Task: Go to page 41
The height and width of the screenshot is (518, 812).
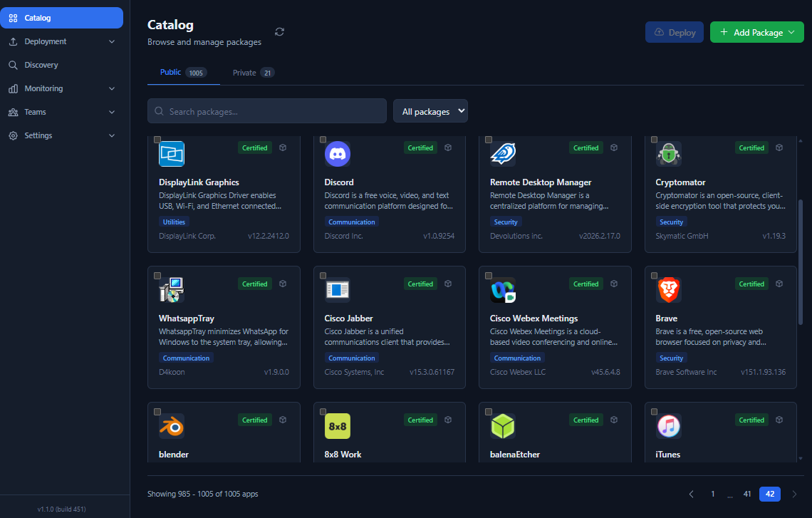Action: coord(746,494)
